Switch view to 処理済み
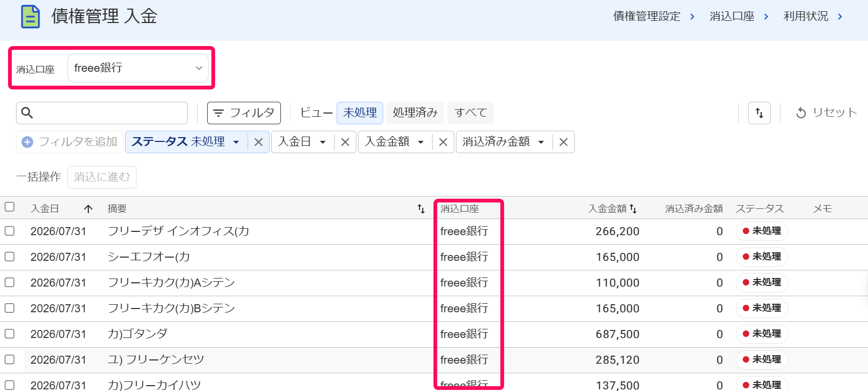Viewport: 868px width, 391px height. (x=415, y=113)
